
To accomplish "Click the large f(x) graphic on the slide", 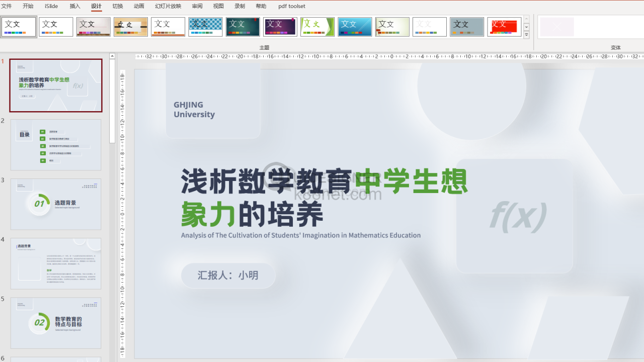I will [518, 216].
